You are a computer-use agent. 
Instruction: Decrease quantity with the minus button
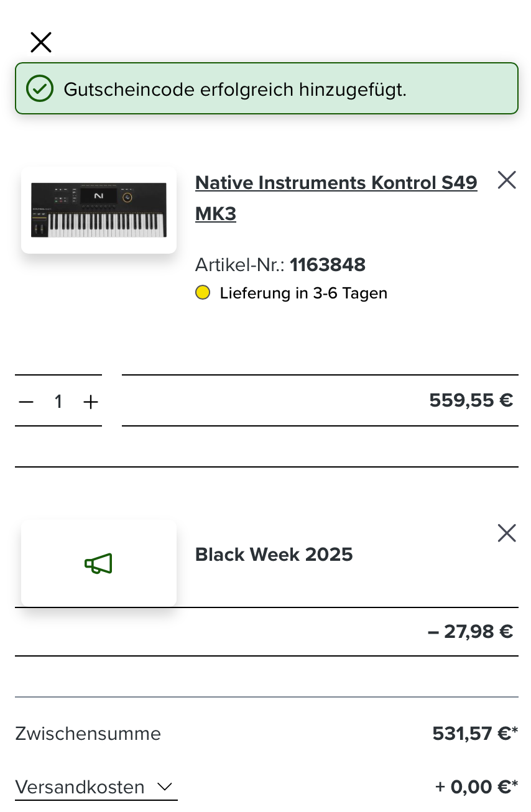click(26, 402)
